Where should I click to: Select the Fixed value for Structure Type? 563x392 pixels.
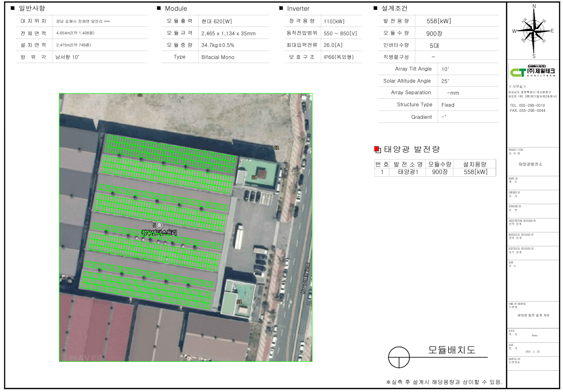pos(448,105)
